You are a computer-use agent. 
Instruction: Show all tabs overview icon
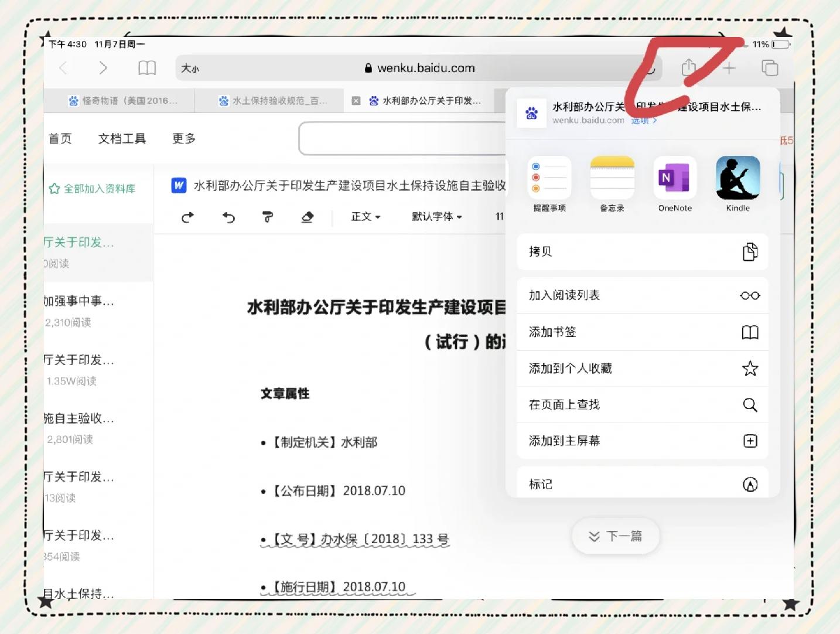pos(770,68)
